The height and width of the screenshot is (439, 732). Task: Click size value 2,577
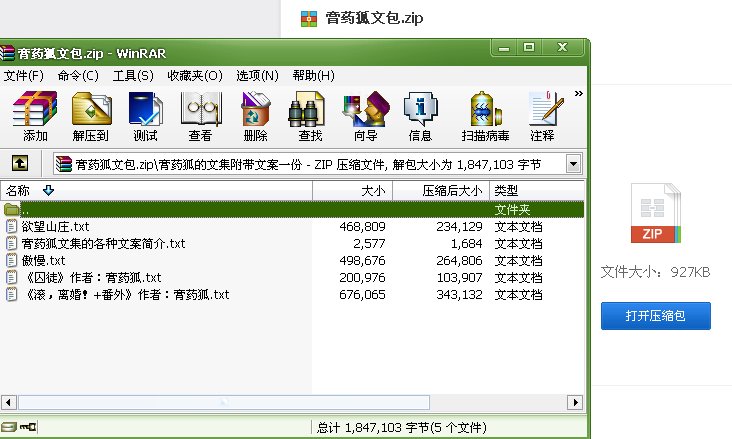point(369,243)
